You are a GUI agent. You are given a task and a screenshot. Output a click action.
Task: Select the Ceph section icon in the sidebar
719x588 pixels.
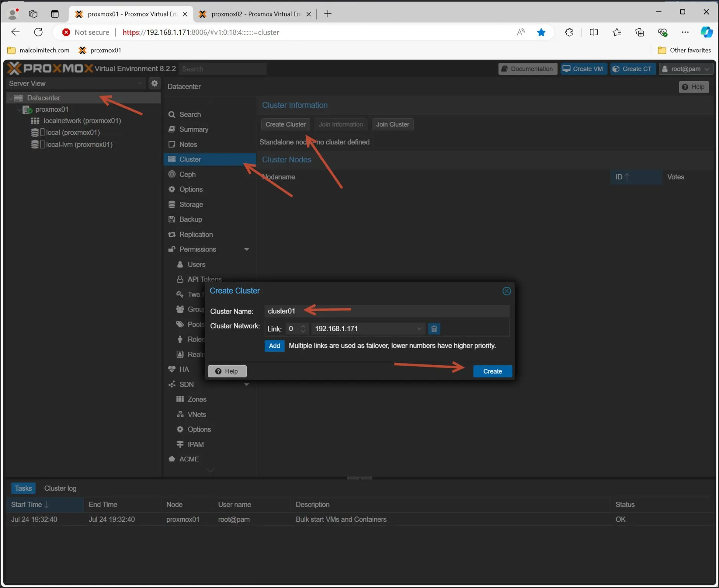click(172, 174)
